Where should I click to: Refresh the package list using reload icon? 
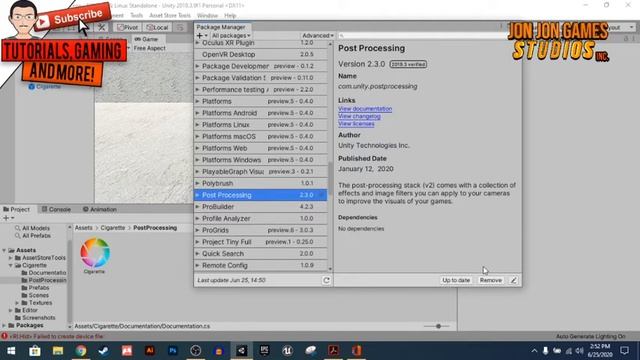326,280
